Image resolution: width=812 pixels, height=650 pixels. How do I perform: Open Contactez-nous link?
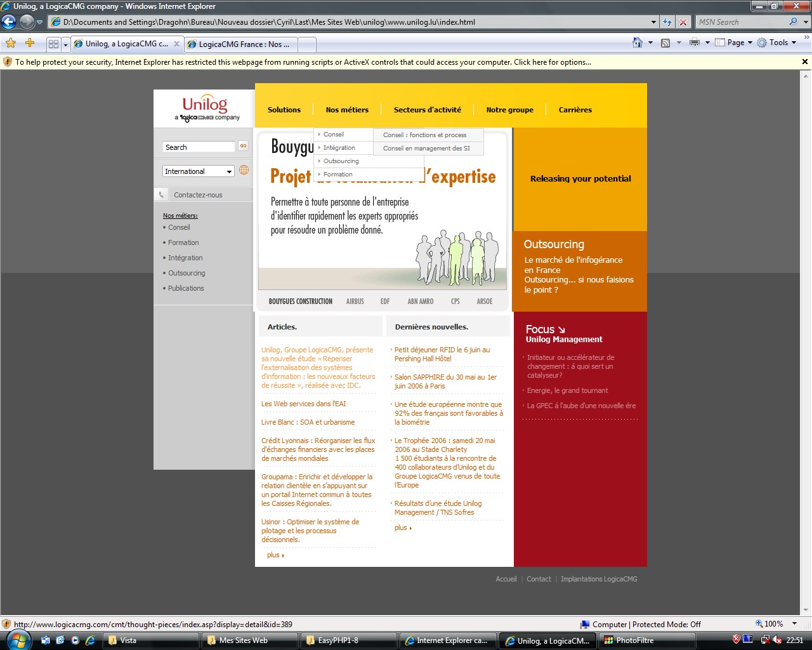(x=198, y=195)
